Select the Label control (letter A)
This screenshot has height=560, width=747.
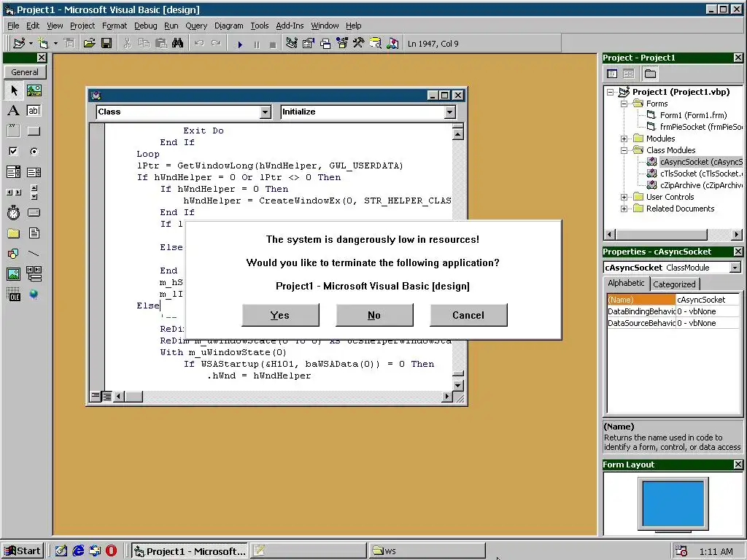(13, 111)
